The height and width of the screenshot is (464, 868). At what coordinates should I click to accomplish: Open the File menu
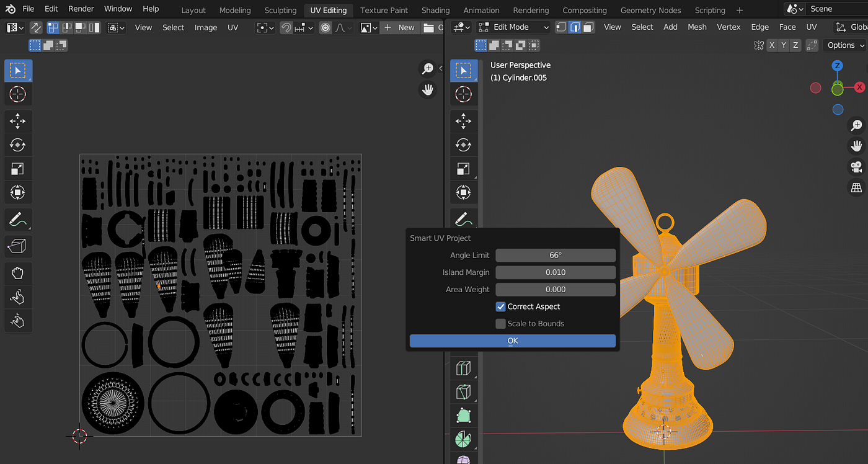coord(29,9)
